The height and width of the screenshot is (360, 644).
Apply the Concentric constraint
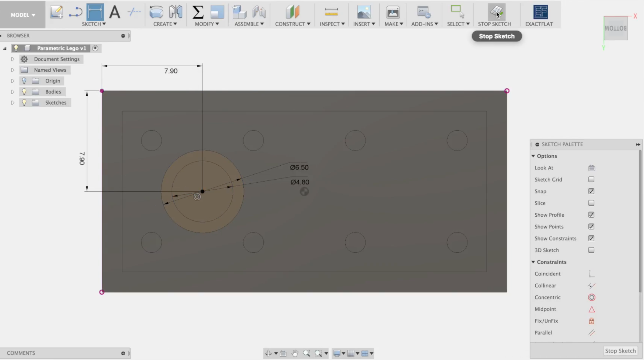pyautogui.click(x=592, y=297)
